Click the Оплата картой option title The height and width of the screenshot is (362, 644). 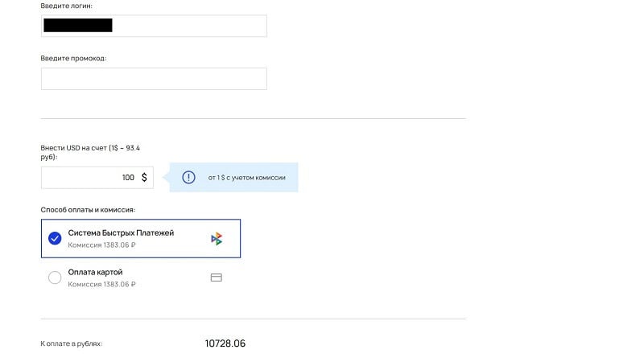[95, 272]
